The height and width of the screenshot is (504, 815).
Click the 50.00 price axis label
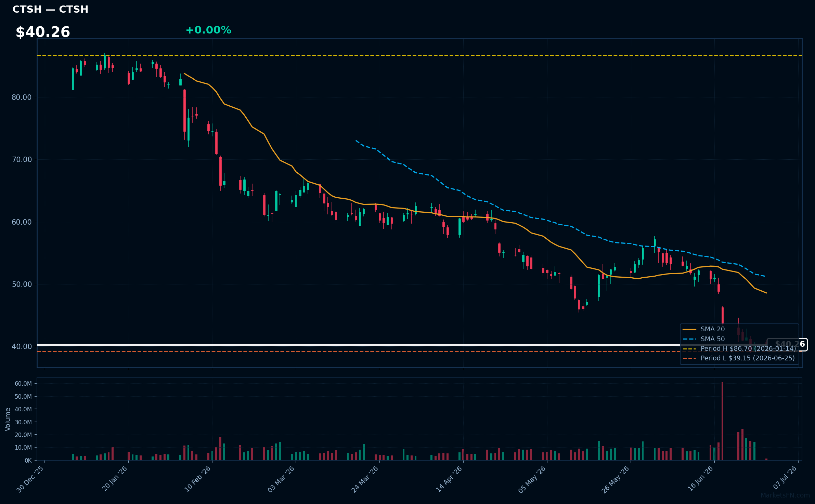[x=22, y=284]
